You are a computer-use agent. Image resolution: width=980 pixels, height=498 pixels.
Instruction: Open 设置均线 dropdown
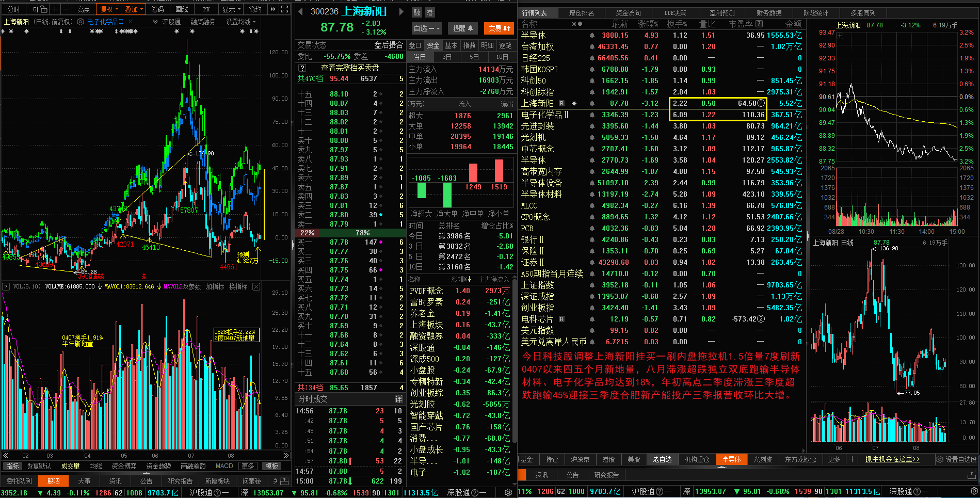pyautogui.click(x=240, y=22)
